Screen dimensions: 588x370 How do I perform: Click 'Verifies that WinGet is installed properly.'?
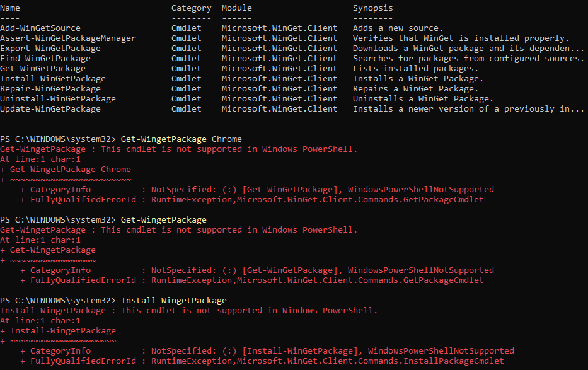pyautogui.click(x=461, y=38)
